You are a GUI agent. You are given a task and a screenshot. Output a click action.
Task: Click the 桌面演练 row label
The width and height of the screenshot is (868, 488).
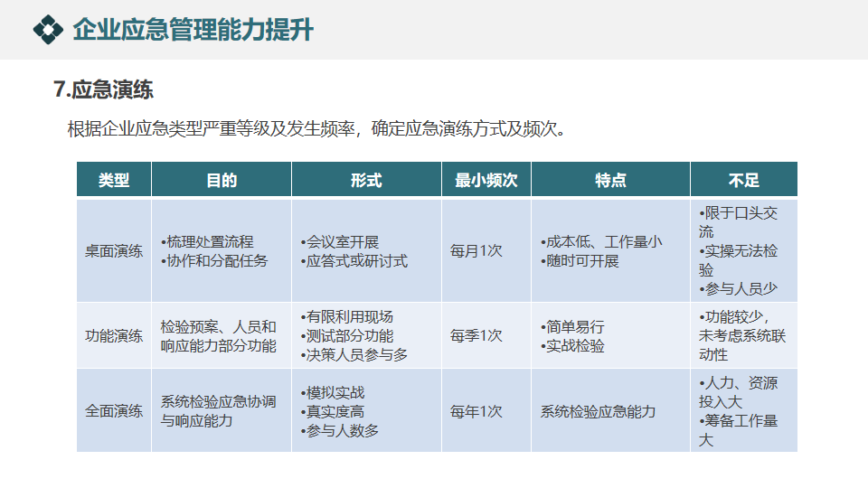click(114, 250)
